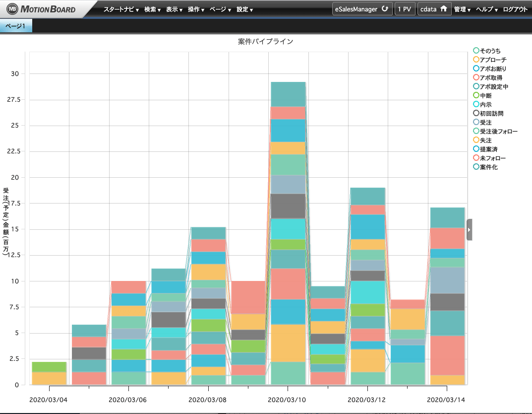
Task: Toggle the アポ取得 legend series
Action: tap(488, 77)
